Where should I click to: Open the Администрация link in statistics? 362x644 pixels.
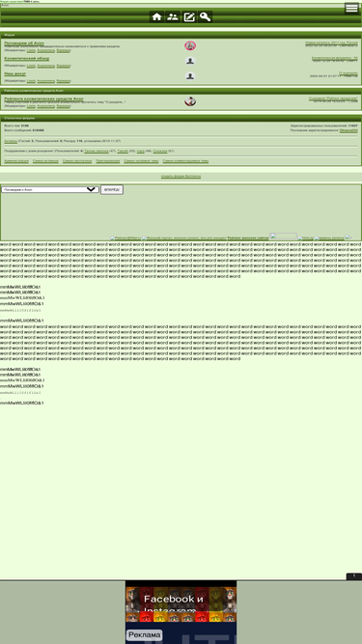coord(16,161)
